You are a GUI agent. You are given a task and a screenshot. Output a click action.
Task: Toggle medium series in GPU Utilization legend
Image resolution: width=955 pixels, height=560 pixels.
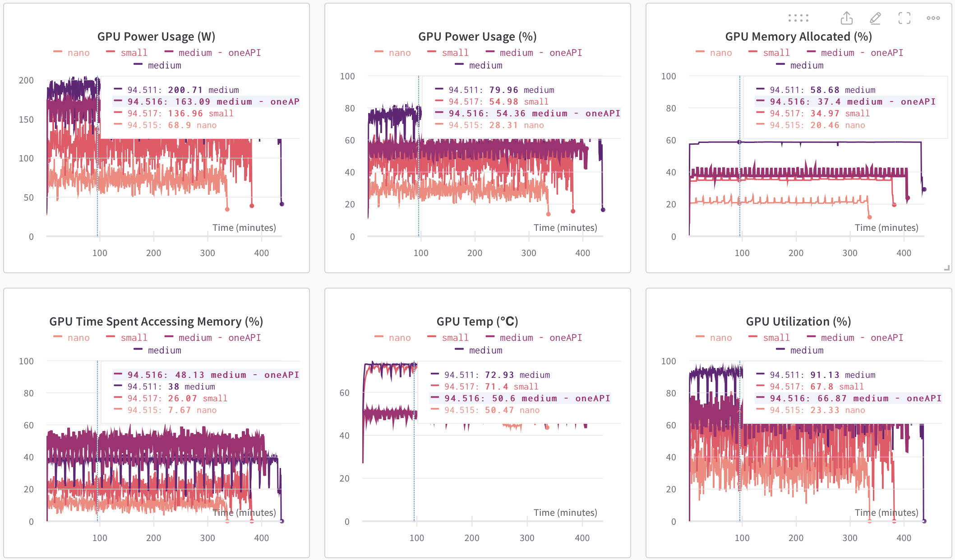point(807,350)
